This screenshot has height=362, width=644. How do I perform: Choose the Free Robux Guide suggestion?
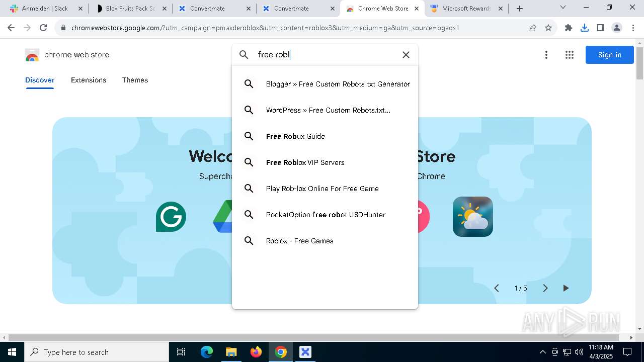[325, 136]
